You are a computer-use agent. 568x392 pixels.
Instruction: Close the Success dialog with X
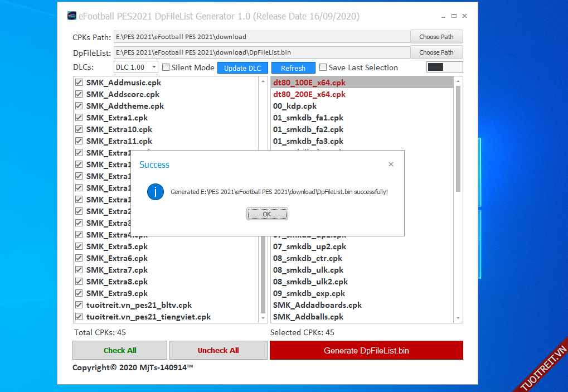pos(391,164)
